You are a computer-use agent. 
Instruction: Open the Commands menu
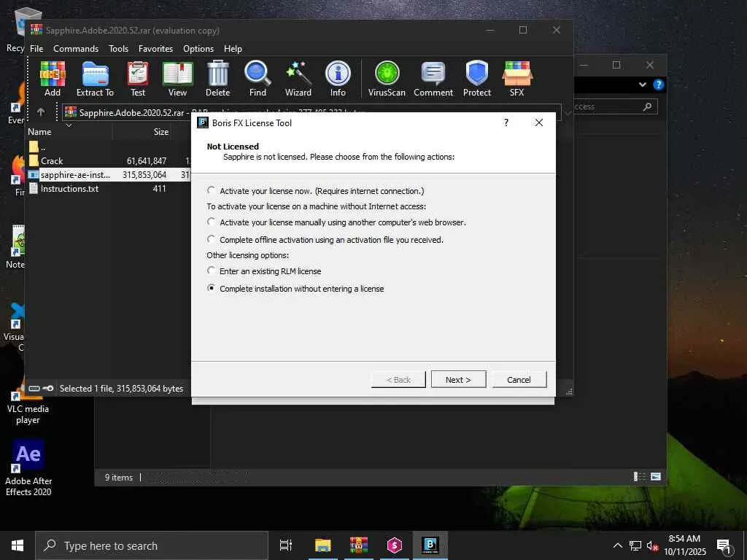pyautogui.click(x=76, y=49)
